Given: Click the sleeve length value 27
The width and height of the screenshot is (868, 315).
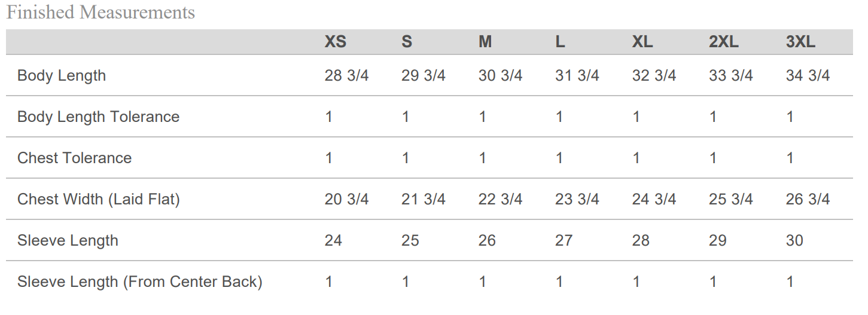Looking at the screenshot, I should click(x=564, y=240).
